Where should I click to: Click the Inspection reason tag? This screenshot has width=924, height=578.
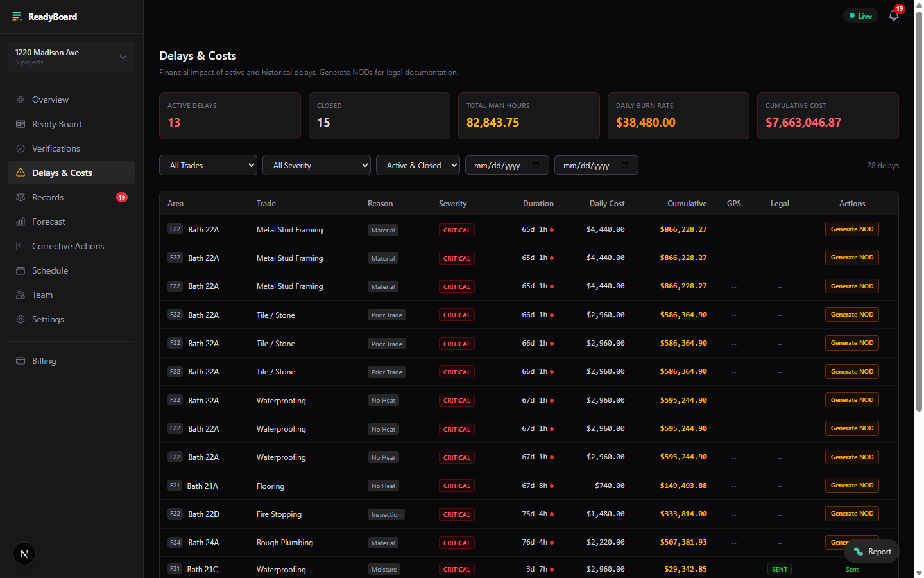[x=386, y=514]
